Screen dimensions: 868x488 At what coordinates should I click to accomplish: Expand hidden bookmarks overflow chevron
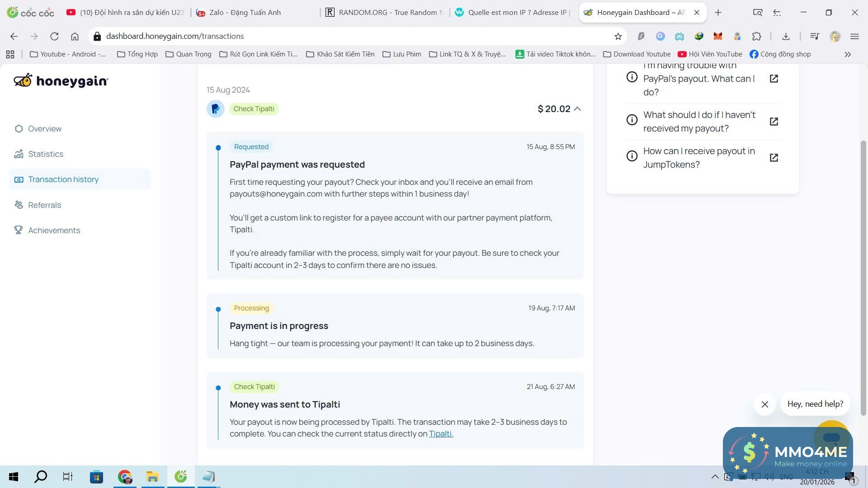coord(848,54)
